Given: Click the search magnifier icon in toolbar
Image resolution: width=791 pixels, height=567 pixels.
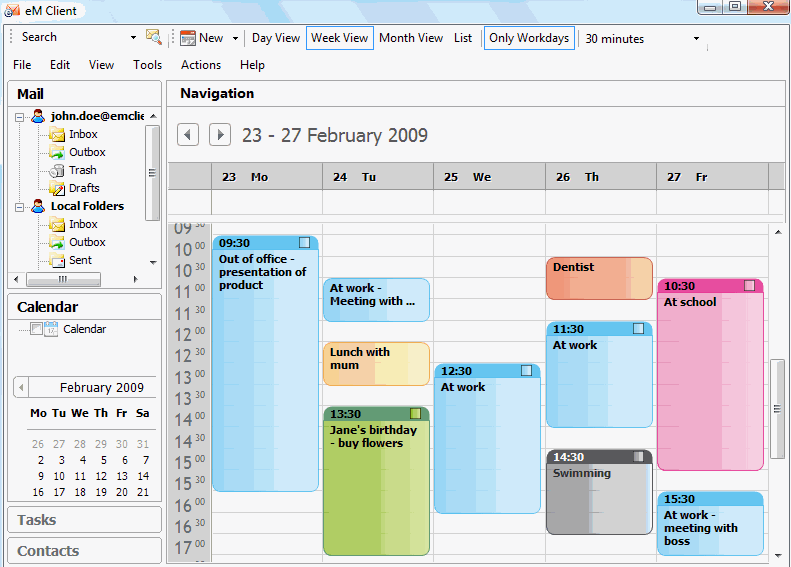Looking at the screenshot, I should [153, 38].
